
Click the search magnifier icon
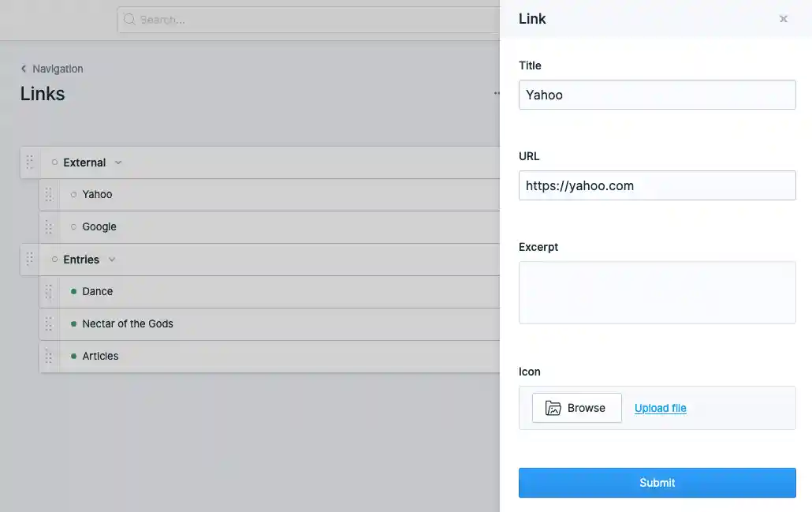(x=129, y=19)
